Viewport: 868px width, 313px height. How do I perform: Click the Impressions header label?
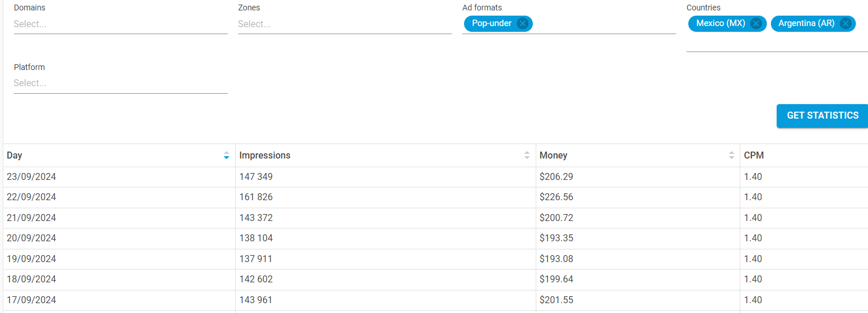pos(265,156)
